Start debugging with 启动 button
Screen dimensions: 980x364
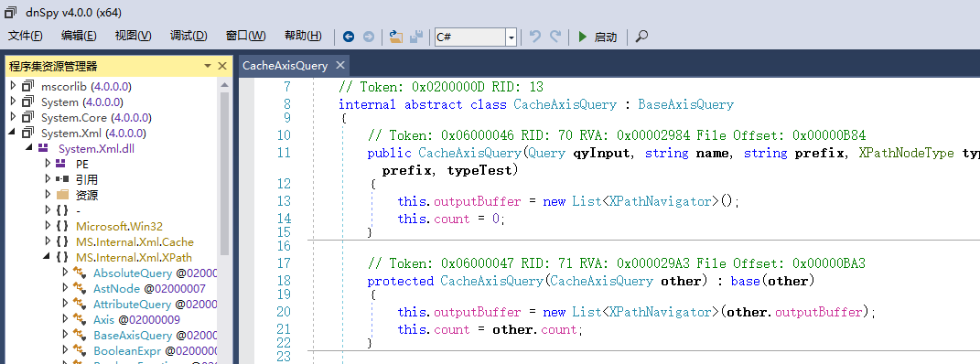tap(598, 37)
